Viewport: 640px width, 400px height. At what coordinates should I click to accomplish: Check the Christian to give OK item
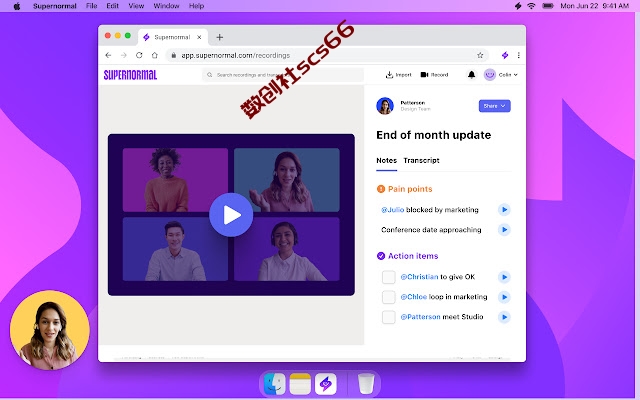pyautogui.click(x=388, y=277)
